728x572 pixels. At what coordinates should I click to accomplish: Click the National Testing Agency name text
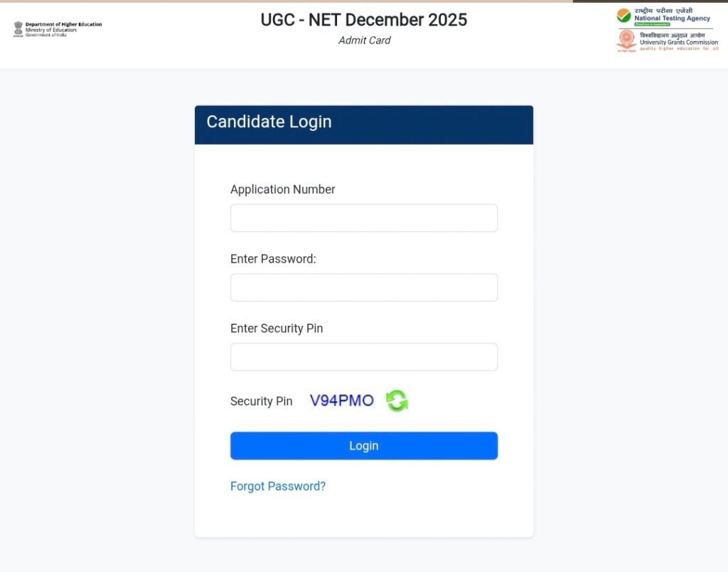coord(672,18)
